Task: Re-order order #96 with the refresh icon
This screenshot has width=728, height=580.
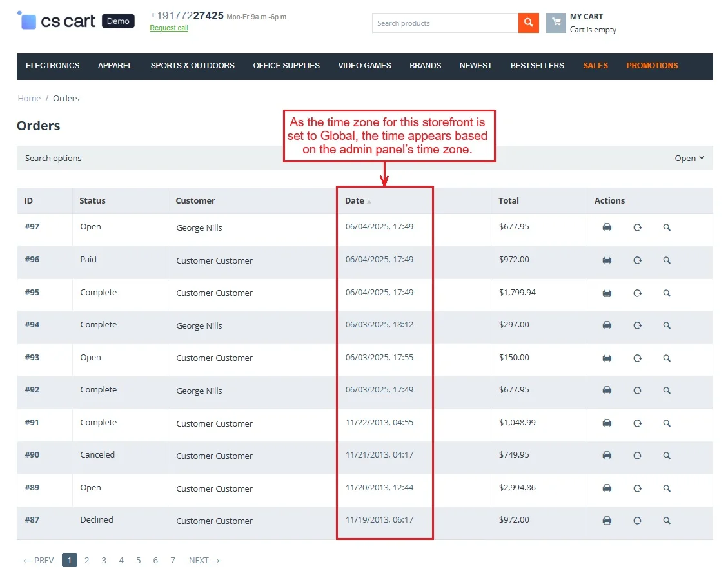Action: pyautogui.click(x=637, y=260)
